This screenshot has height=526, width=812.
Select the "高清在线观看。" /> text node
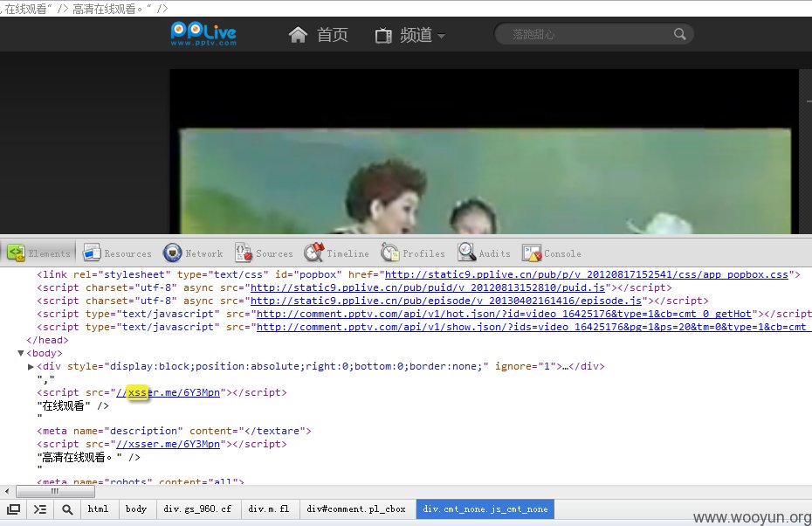88,457
